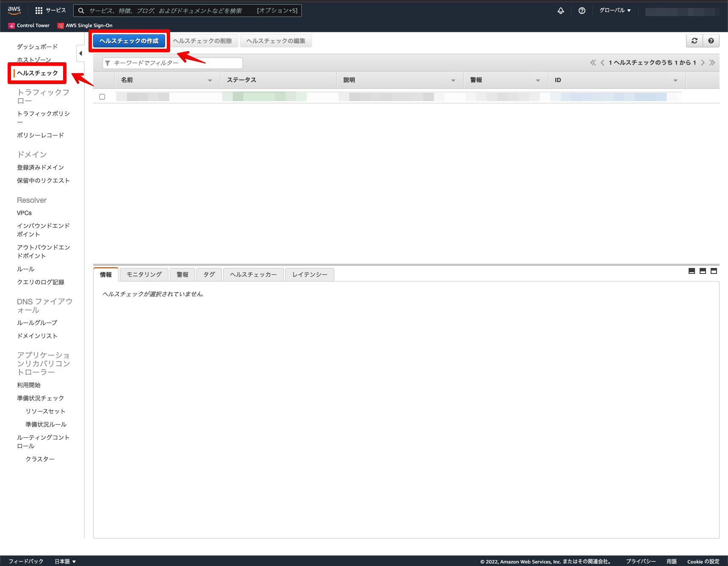Image resolution: width=728 pixels, height=566 pixels.
Task: Open the 説明 column dropdown arrow
Action: pos(453,80)
